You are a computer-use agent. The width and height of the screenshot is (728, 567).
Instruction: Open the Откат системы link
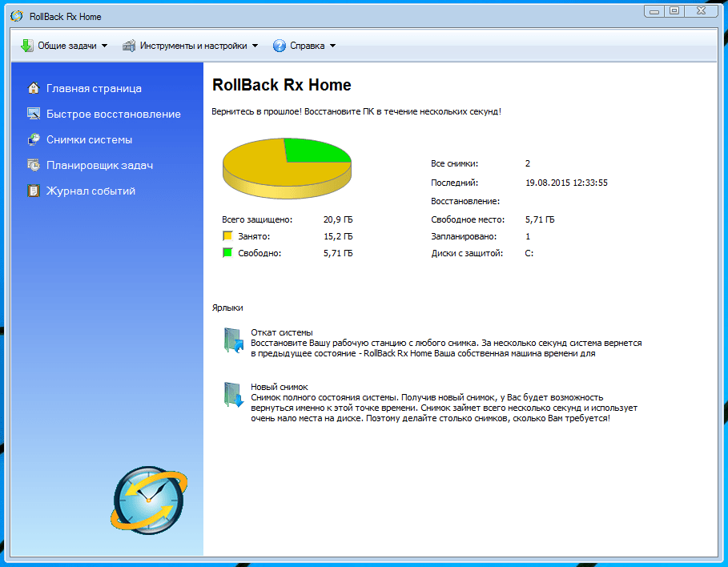coord(281,332)
